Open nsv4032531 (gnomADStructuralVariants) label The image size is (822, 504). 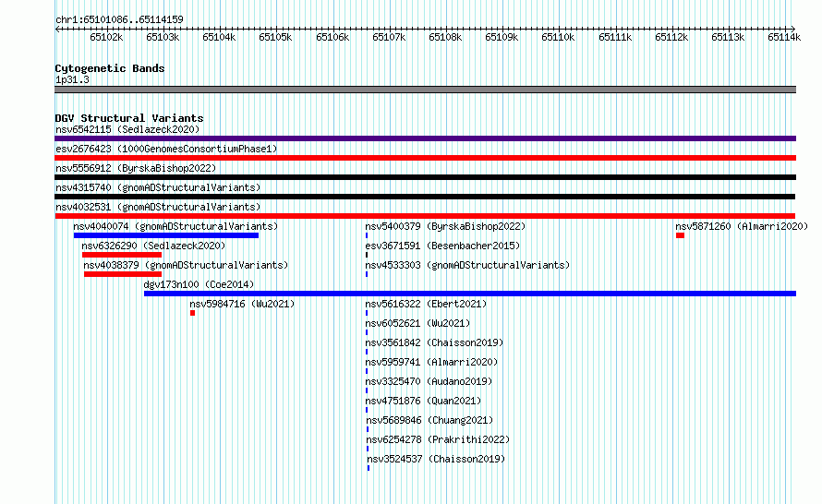point(158,207)
